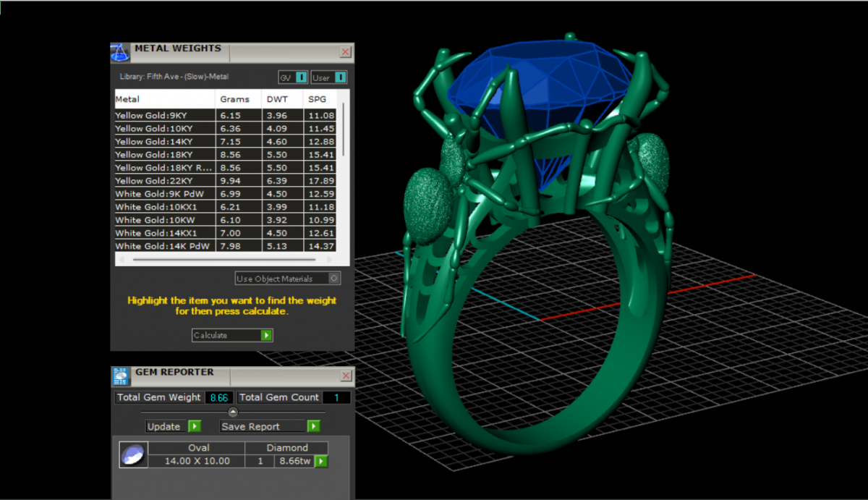
Task: Close the Gem Reporter panel
Action: click(346, 376)
